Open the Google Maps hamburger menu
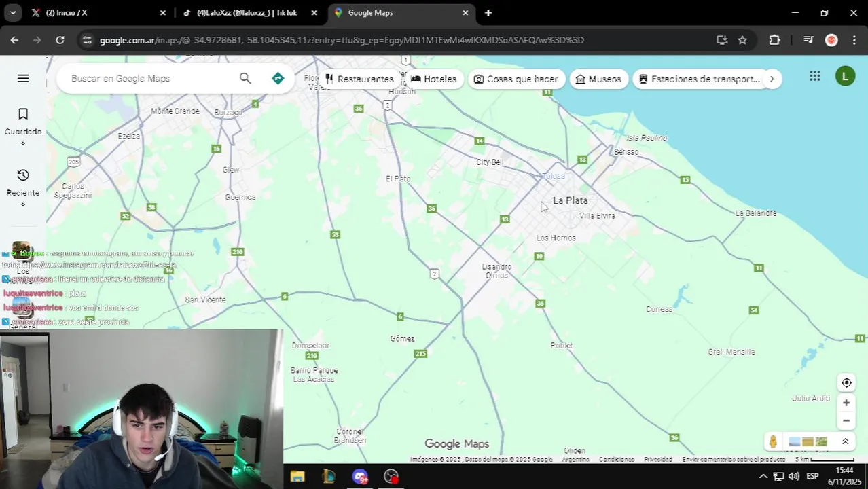This screenshot has width=868, height=489. click(23, 78)
